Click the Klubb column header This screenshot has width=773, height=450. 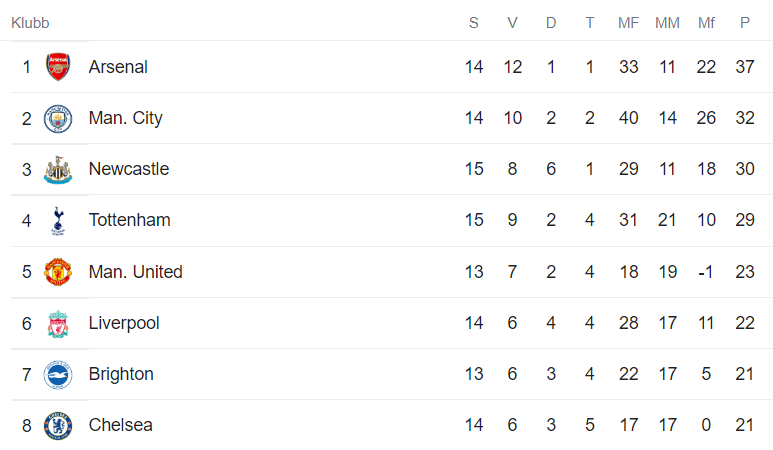pos(30,22)
